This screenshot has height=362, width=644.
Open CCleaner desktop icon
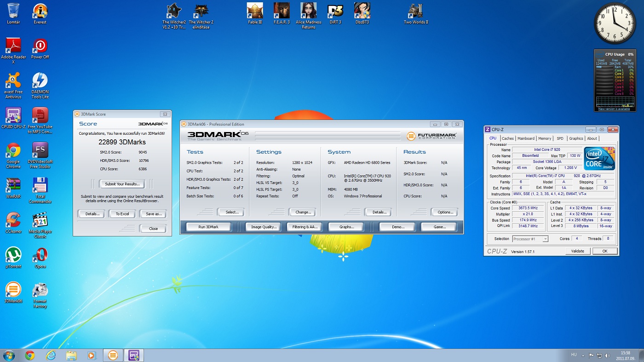[x=13, y=223]
